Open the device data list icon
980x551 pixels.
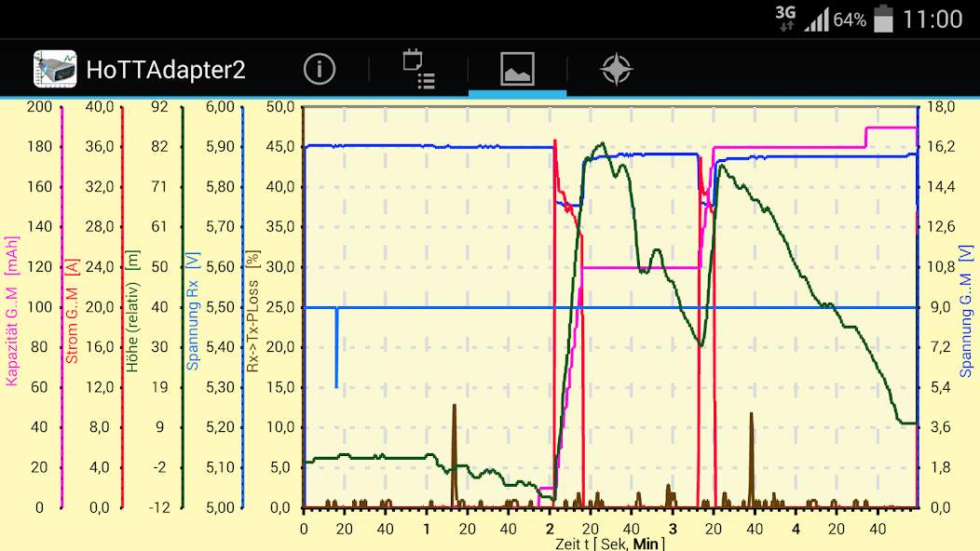click(418, 69)
